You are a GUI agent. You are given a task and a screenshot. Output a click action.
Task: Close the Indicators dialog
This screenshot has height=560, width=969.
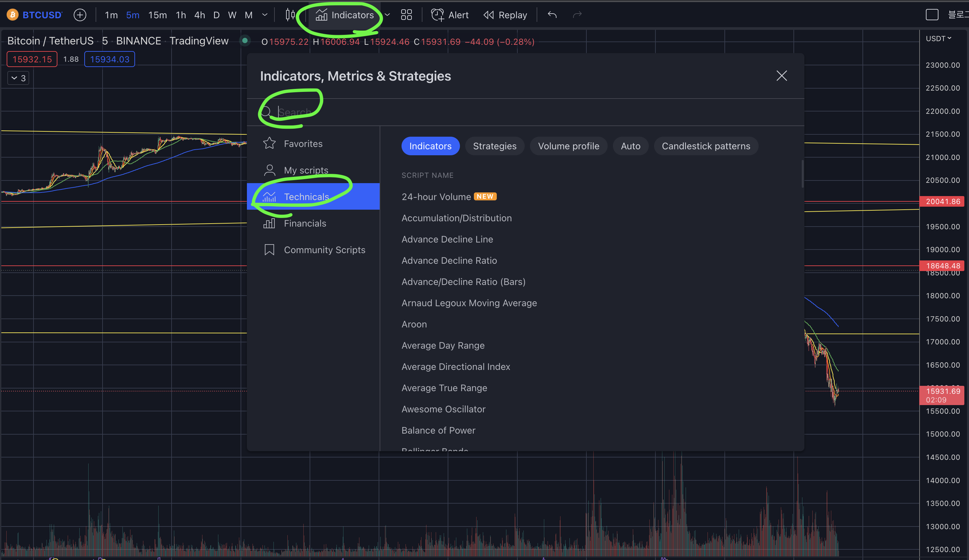[x=782, y=76]
